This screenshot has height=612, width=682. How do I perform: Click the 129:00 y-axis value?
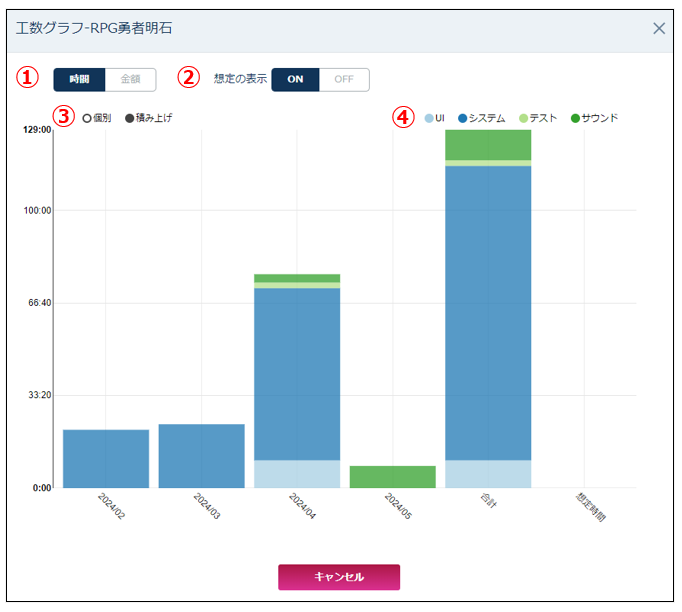coord(37,130)
